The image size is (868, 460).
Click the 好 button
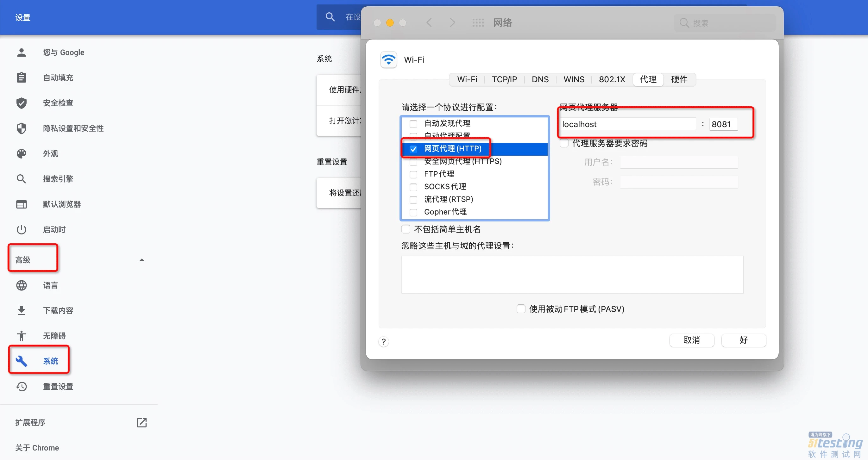click(x=743, y=340)
